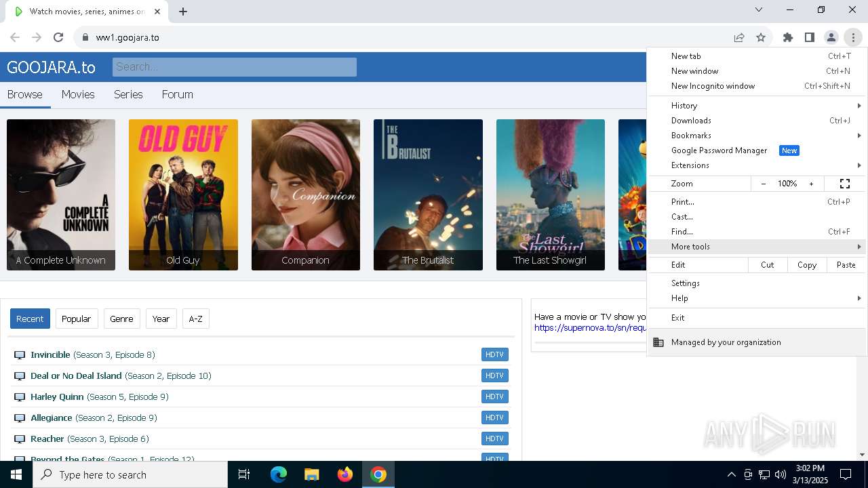Switch to the Series tab
This screenshot has width=868, height=488.
coord(128,95)
